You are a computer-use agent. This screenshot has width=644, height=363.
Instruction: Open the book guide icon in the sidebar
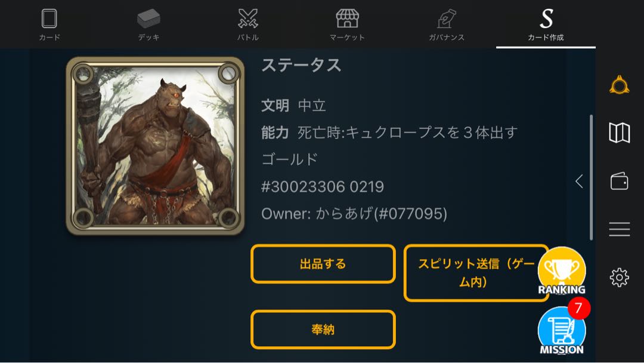[x=620, y=133]
